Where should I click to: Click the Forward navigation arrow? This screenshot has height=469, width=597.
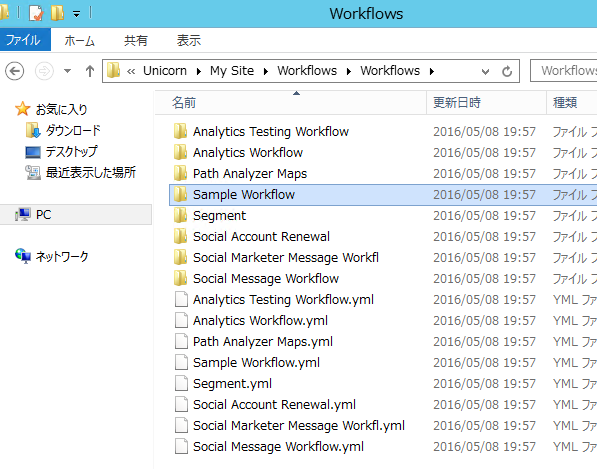[44, 71]
